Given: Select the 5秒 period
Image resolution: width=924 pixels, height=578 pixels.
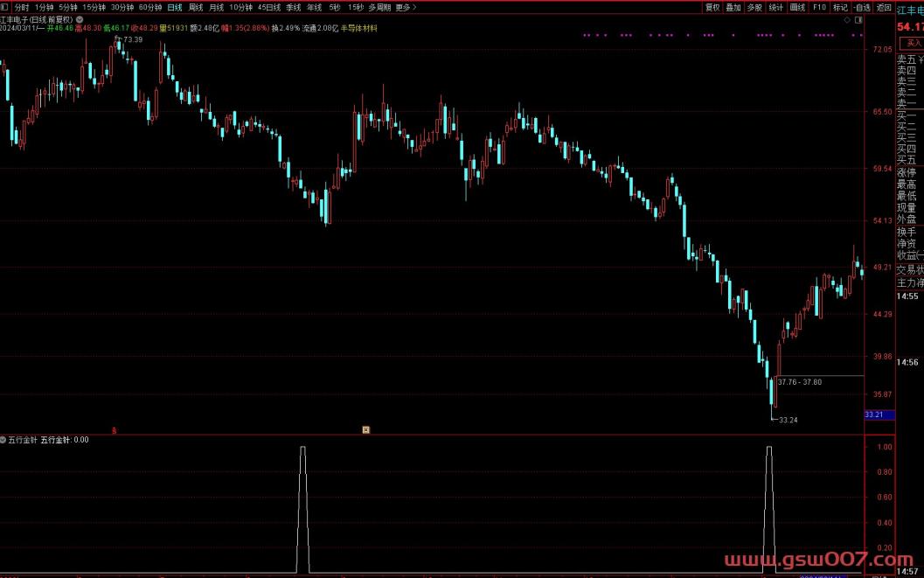Looking at the screenshot, I should pos(335,7).
